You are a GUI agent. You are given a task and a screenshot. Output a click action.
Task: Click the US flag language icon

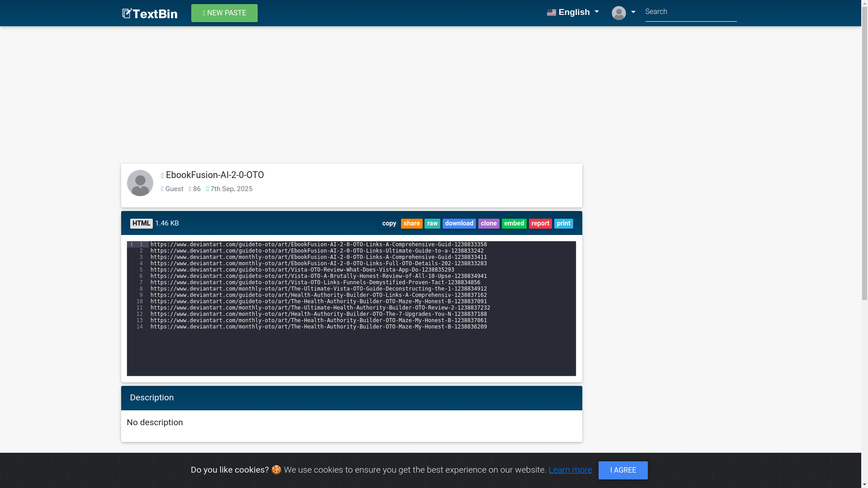pyautogui.click(x=551, y=13)
